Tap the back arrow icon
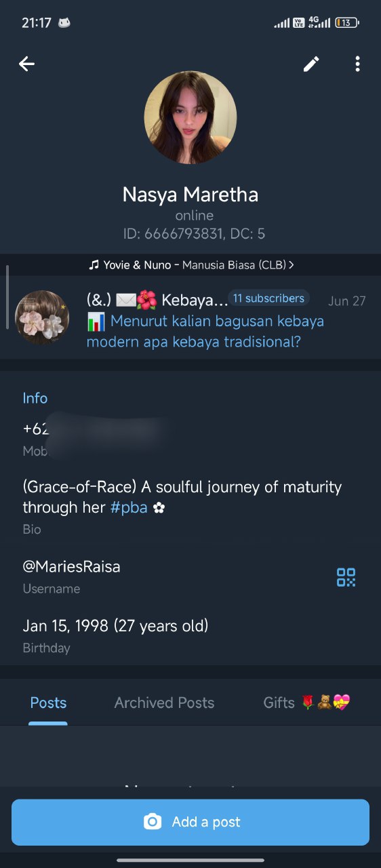Image resolution: width=381 pixels, height=868 pixels. (26, 64)
